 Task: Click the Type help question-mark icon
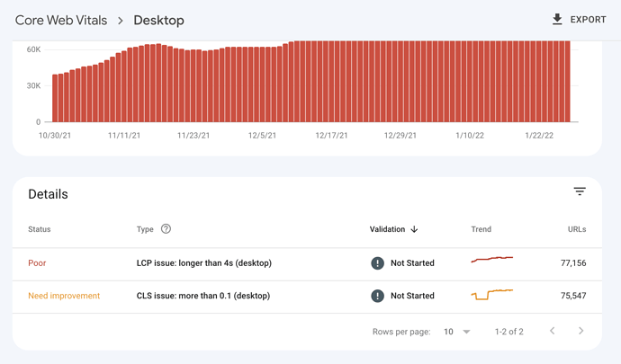click(x=166, y=228)
